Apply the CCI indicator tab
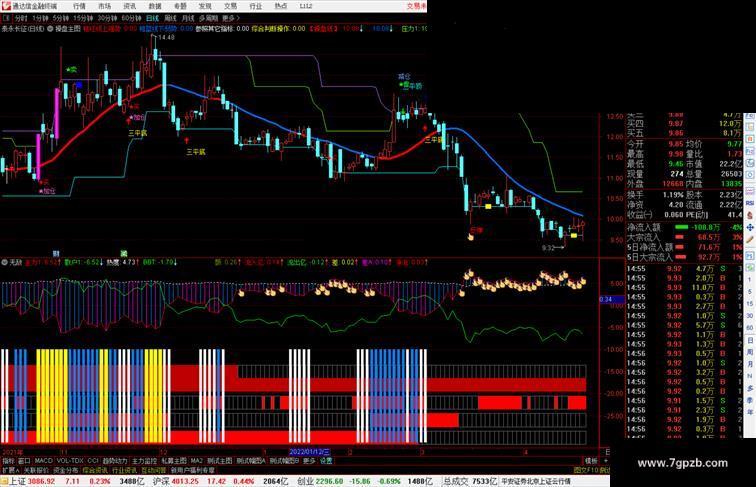 coord(93,461)
